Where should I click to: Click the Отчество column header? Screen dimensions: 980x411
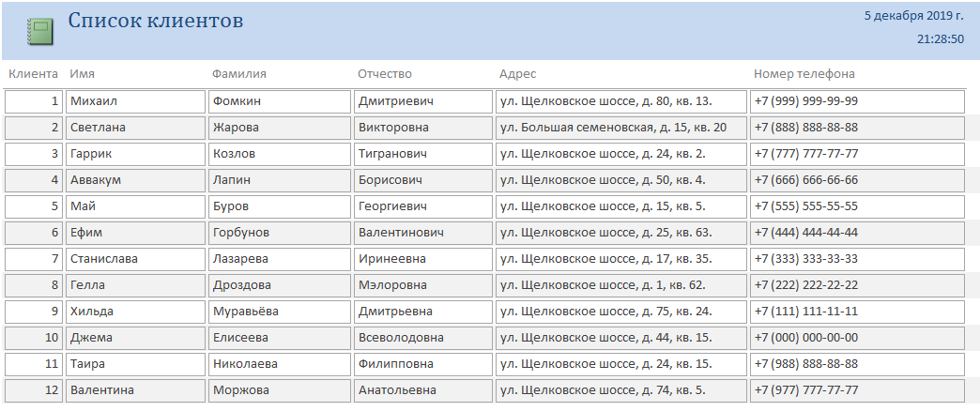pyautogui.click(x=385, y=74)
